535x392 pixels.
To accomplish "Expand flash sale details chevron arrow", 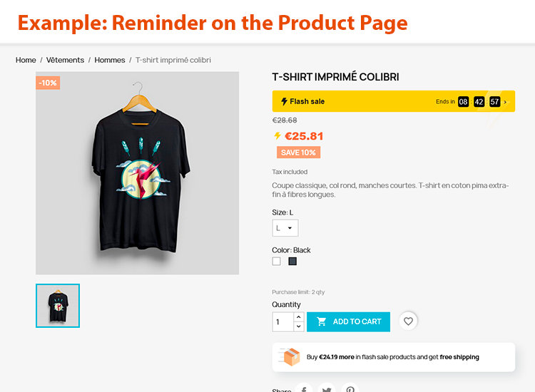I will 506,102.
